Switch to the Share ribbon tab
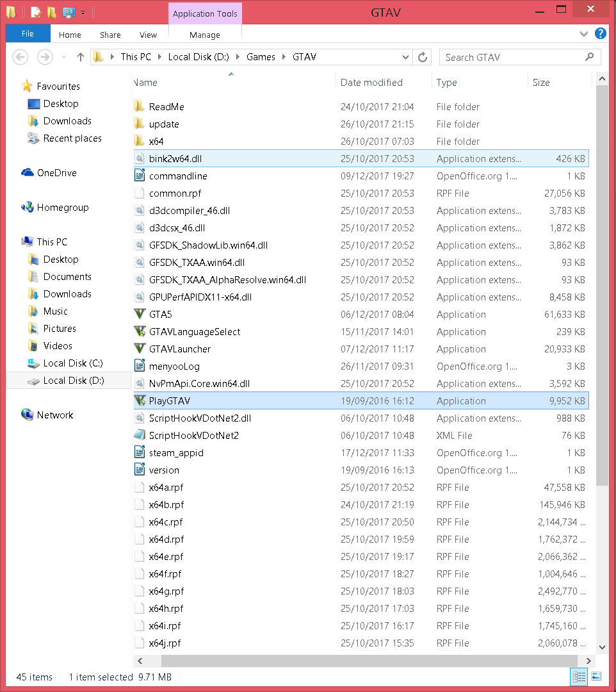 click(x=110, y=35)
